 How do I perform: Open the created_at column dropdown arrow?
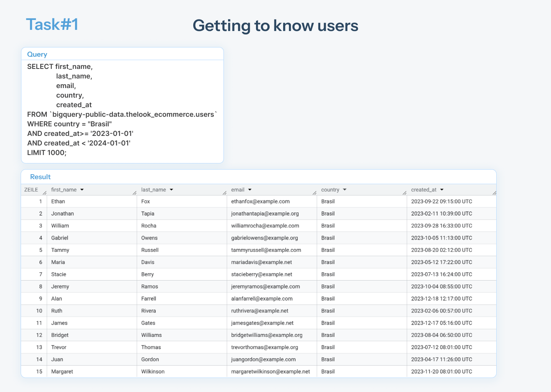(x=442, y=190)
